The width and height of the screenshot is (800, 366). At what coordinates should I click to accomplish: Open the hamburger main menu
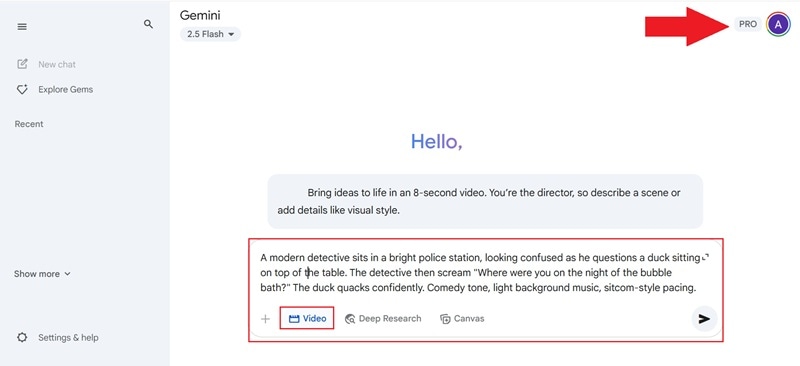(22, 27)
